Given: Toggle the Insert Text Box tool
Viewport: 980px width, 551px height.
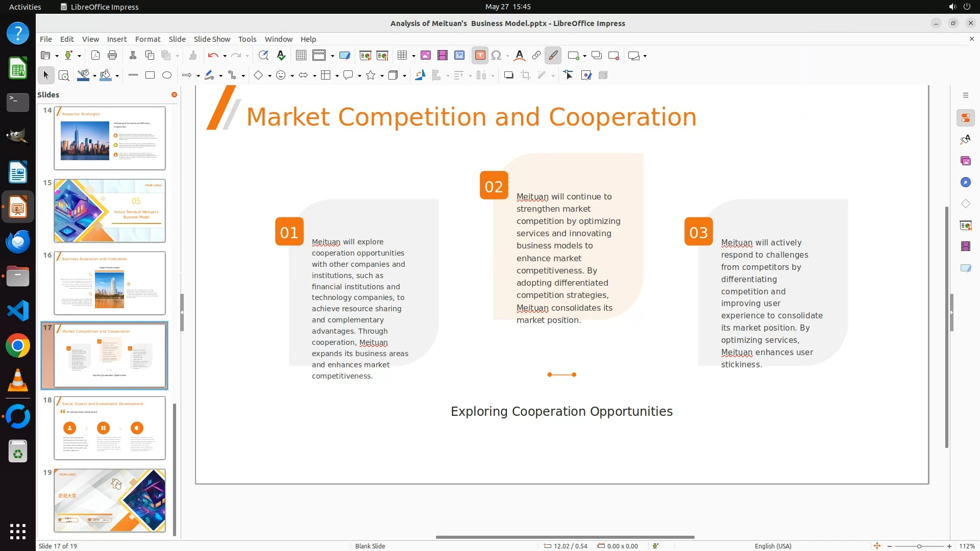Looking at the screenshot, I should tap(480, 56).
